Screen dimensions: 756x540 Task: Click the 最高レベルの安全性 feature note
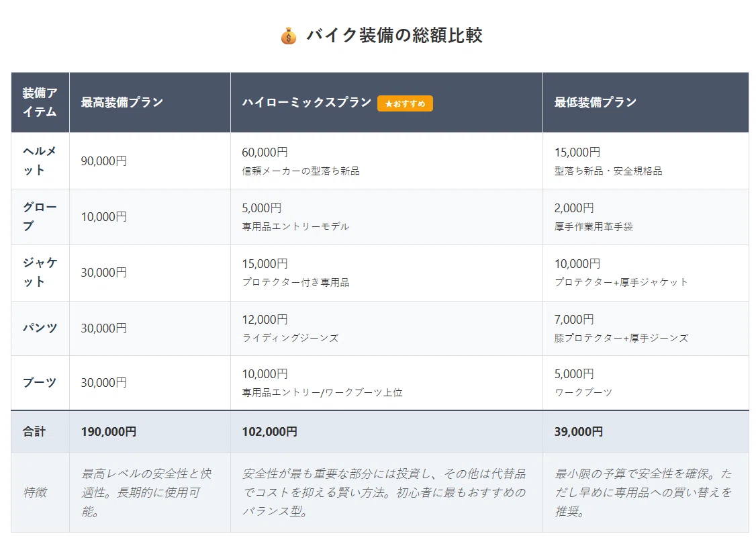pyautogui.click(x=146, y=492)
